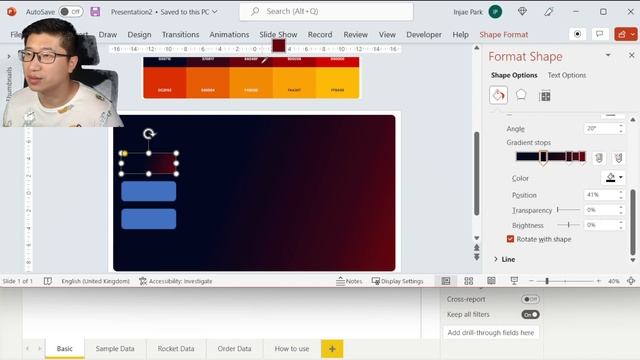Open the Effects tab pentagon icon
This screenshot has width=640, height=360.
pos(521,96)
